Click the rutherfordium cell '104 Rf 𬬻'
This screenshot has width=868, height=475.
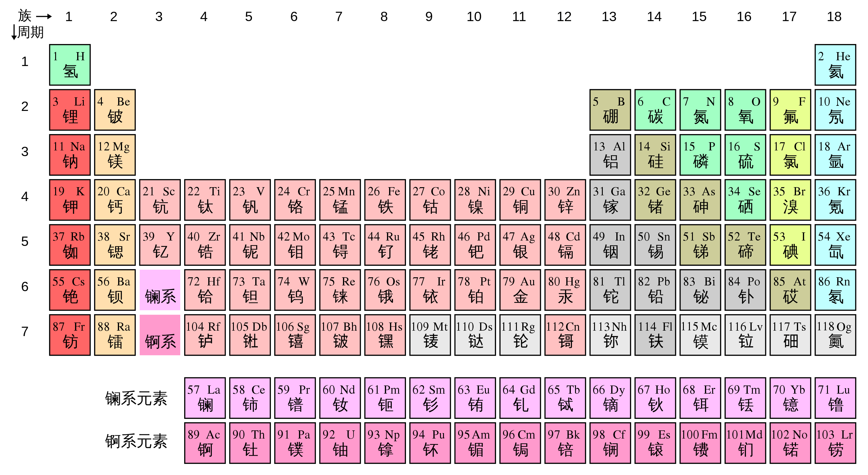205,335
